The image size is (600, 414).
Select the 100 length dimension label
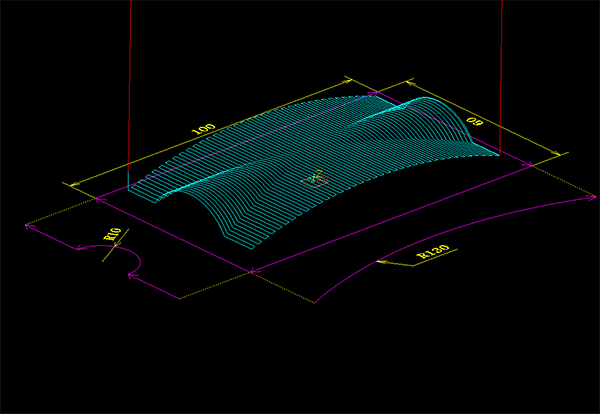203,129
